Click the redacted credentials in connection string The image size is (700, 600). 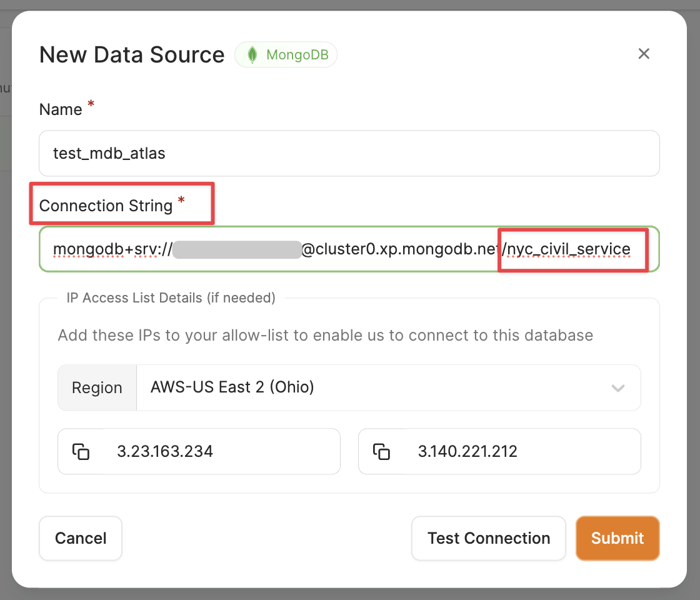coord(236,249)
